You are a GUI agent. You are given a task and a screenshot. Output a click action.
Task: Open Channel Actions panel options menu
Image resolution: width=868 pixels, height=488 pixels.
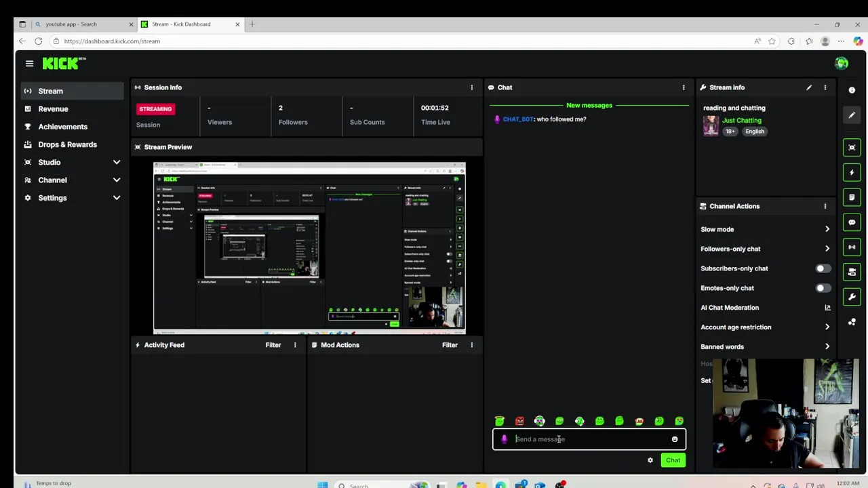tap(825, 206)
